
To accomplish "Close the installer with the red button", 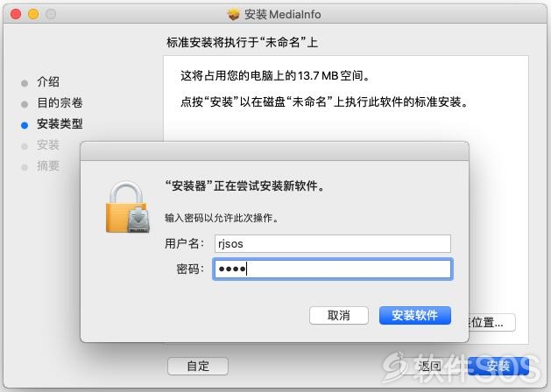I will pos(16,14).
